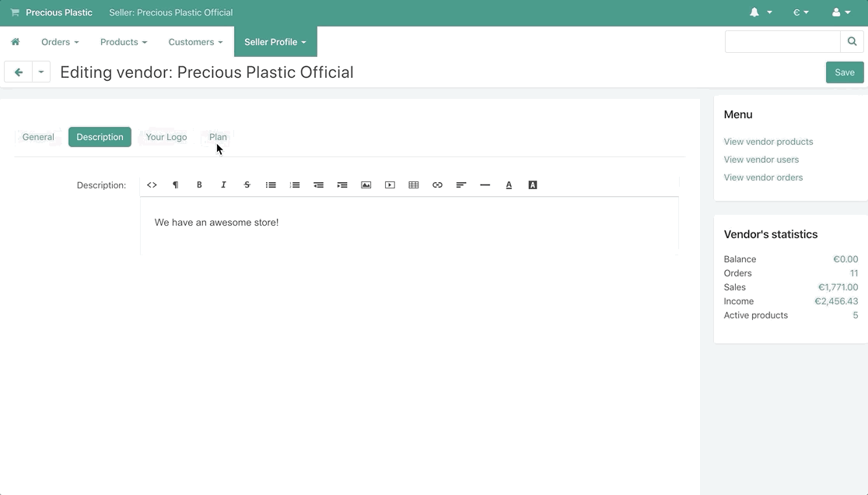Click the Orders count 11
This screenshot has width=868, height=495.
pyautogui.click(x=853, y=273)
